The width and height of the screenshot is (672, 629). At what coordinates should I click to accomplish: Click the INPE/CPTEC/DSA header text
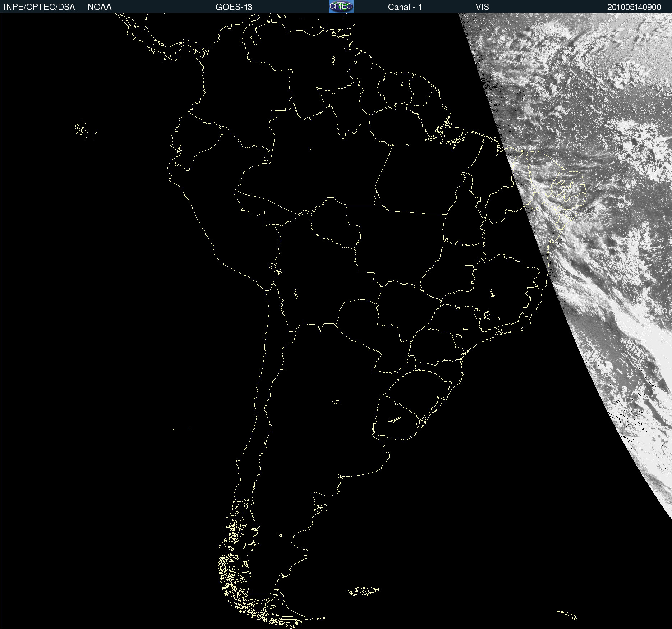coord(39,7)
